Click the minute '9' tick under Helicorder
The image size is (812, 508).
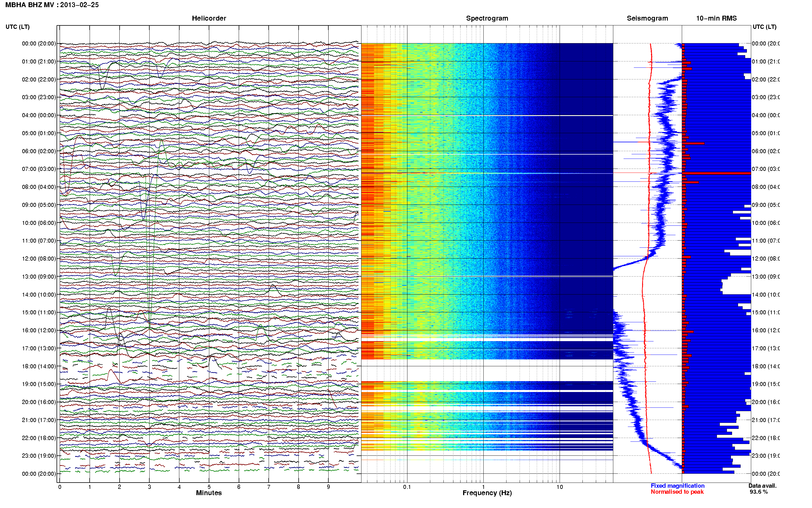[x=328, y=487]
